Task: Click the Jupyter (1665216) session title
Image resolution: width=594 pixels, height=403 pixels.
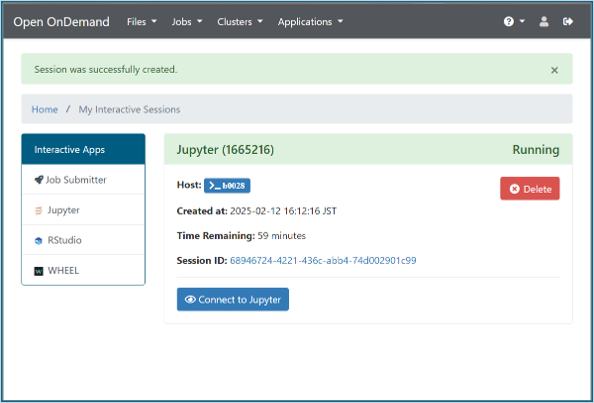Action: (x=225, y=150)
